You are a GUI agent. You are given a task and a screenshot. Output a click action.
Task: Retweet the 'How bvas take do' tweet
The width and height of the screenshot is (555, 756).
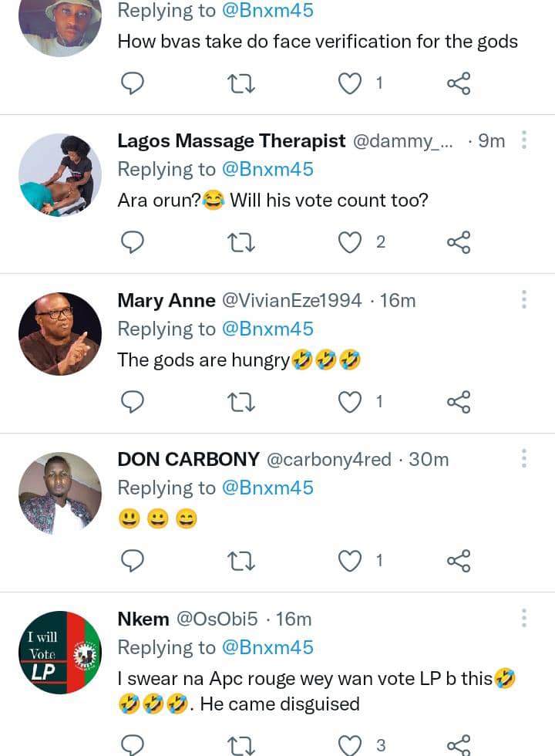coord(242,83)
